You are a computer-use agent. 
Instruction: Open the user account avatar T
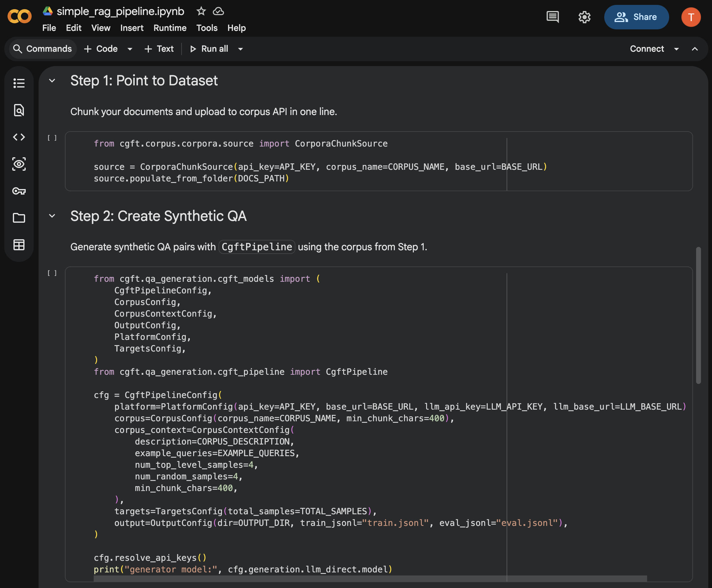pos(691,17)
